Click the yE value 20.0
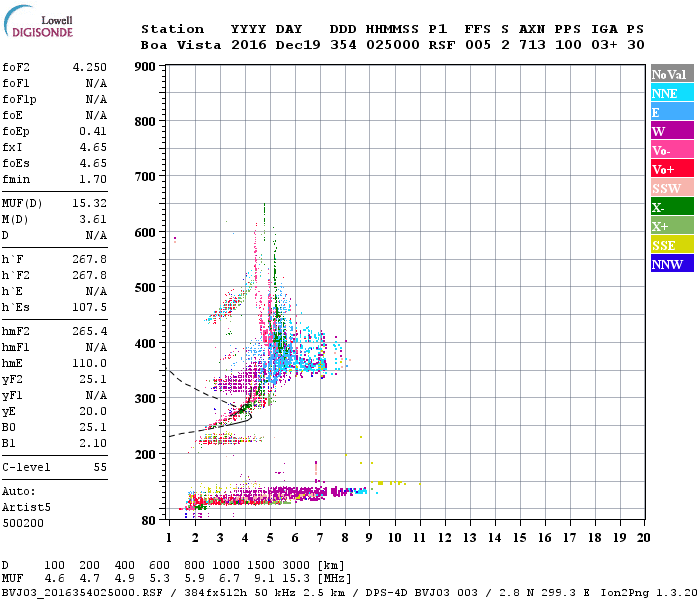 (93, 411)
